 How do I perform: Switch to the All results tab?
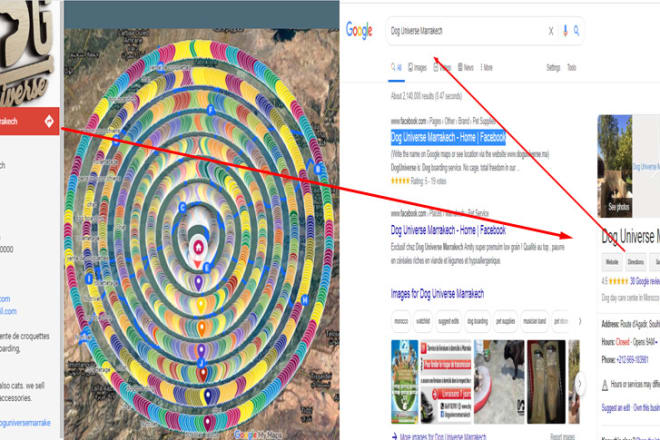pyautogui.click(x=396, y=67)
